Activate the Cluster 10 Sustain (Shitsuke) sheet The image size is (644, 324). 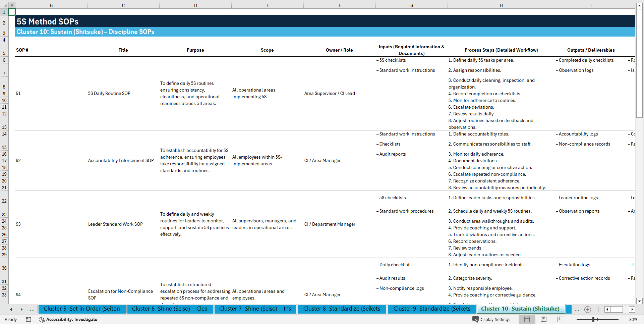[x=520, y=309]
